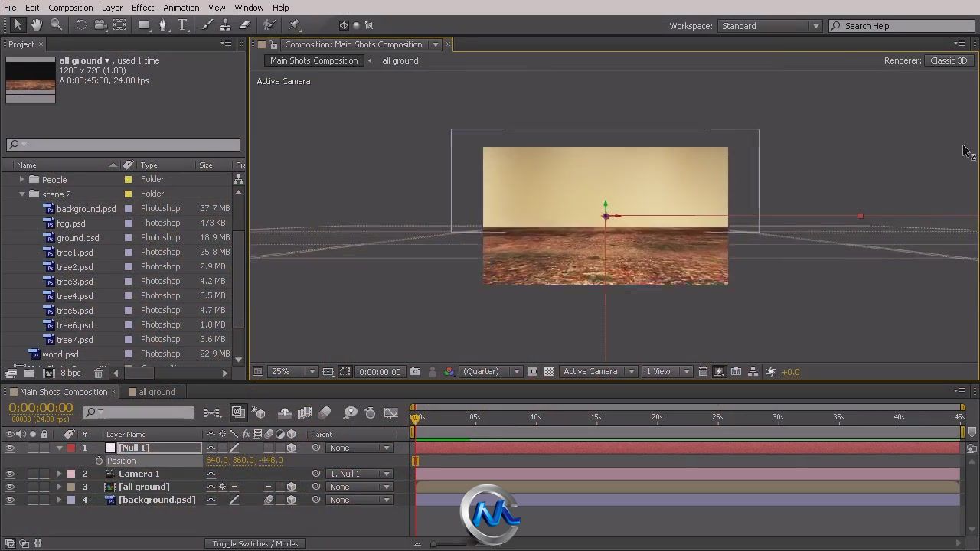The image size is (980, 551).
Task: Collapse the Null 1 layer properties
Action: coord(60,448)
